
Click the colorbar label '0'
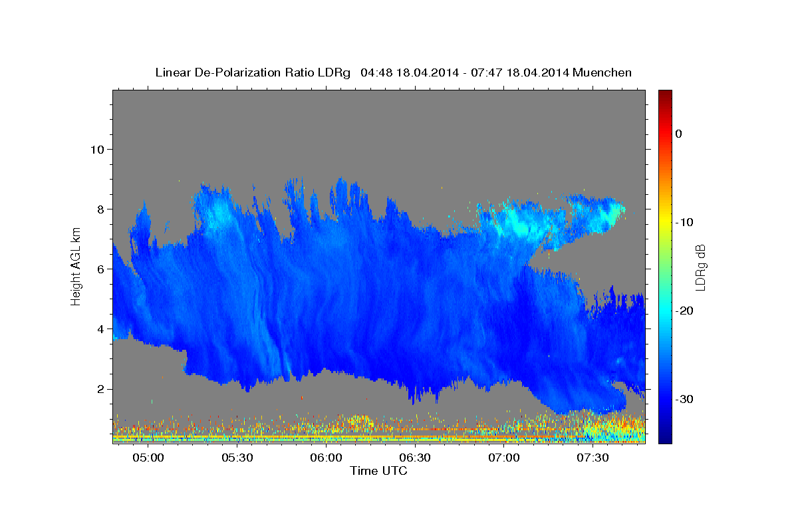click(x=678, y=134)
